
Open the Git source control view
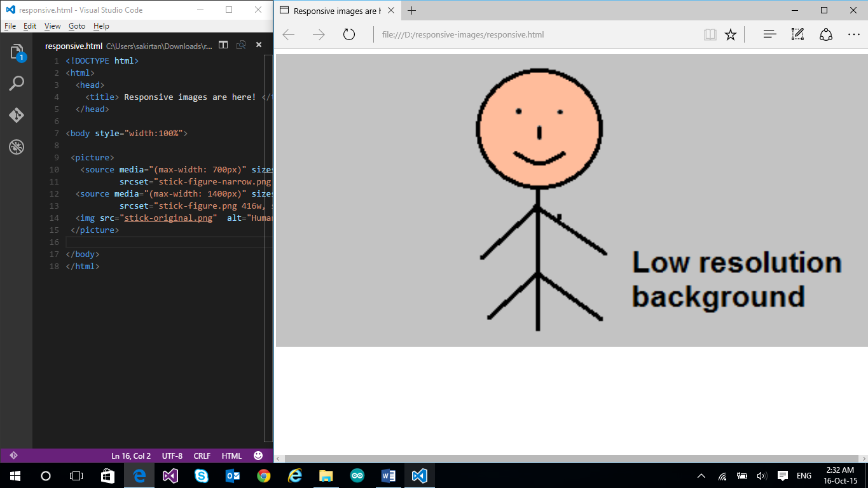[x=17, y=115]
